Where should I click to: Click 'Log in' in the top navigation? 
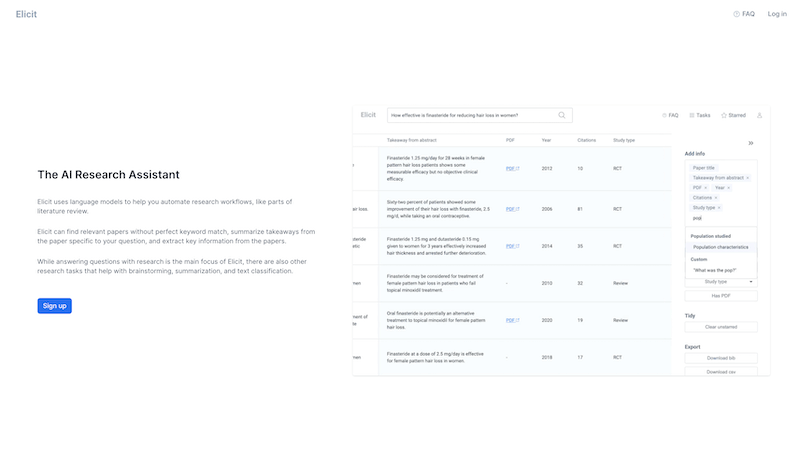tap(777, 14)
